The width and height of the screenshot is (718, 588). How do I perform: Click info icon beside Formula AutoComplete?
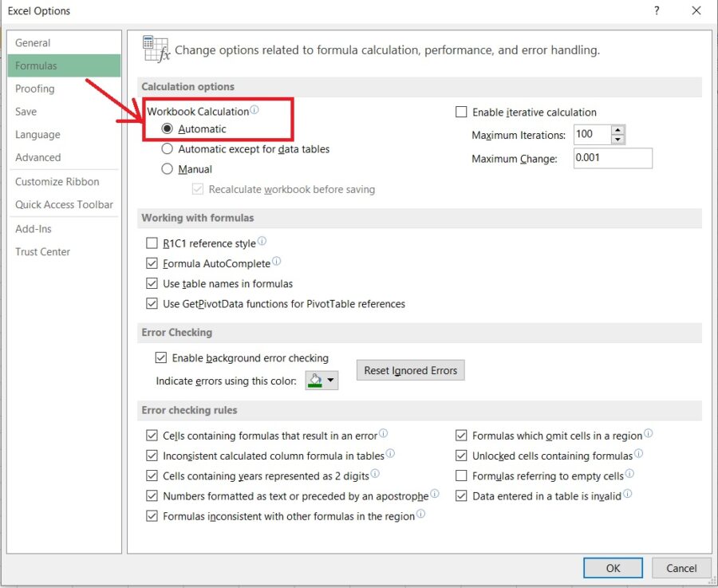tap(276, 261)
